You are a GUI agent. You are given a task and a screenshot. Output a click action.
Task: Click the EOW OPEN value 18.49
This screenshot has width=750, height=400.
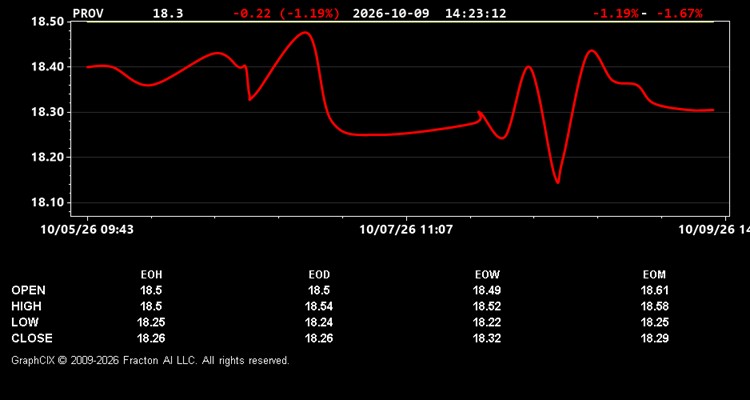[487, 290]
